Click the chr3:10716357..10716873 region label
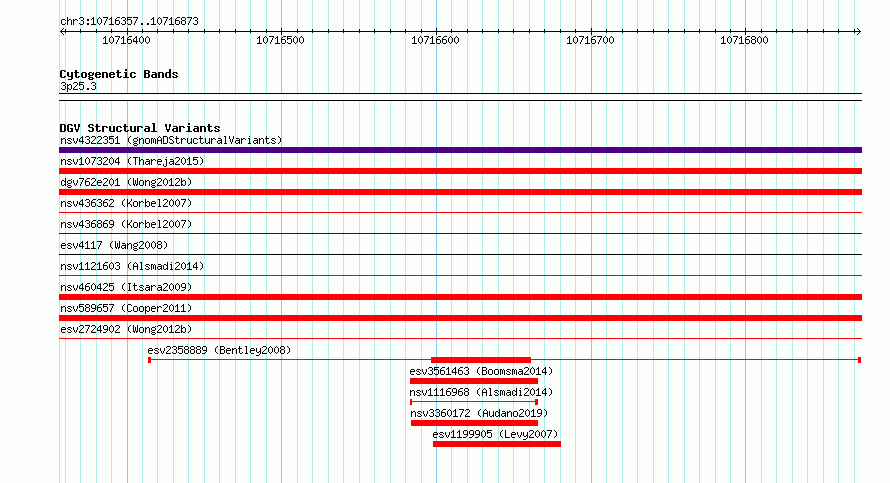This screenshot has height=483, width=890. [x=129, y=21]
